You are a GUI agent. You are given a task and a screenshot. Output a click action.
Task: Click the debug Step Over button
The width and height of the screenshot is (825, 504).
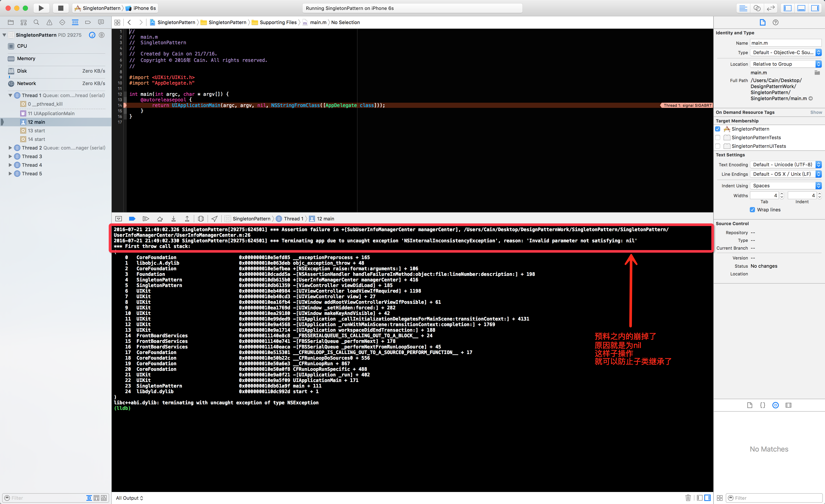[160, 219]
